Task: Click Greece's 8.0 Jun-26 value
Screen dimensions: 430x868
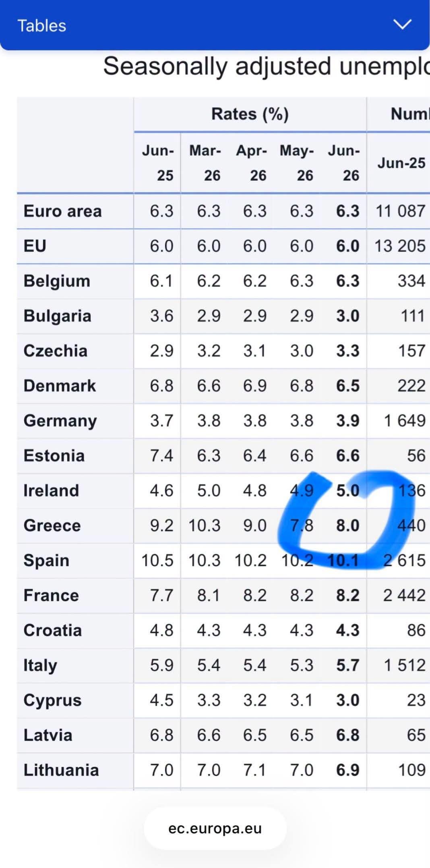Action: (348, 525)
